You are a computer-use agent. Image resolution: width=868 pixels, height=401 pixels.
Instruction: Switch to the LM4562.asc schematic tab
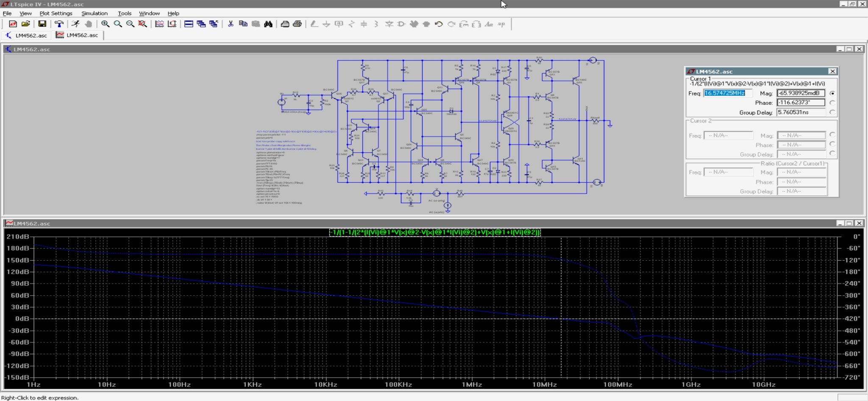[27, 35]
